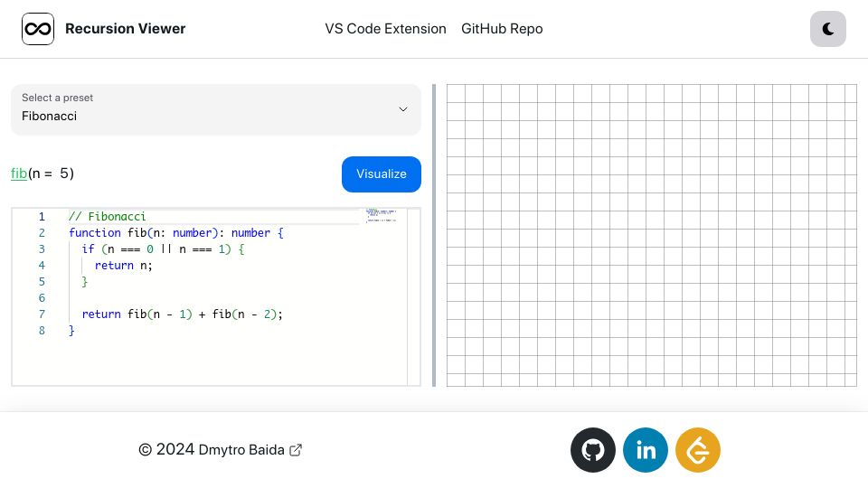This screenshot has width=868, height=488.
Task: Click line number 8 in the editor gutter
Action: point(42,331)
